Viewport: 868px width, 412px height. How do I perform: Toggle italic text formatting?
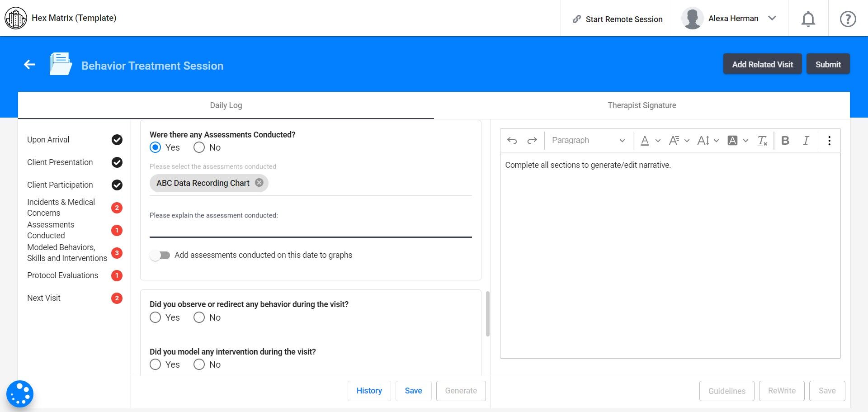coord(806,141)
